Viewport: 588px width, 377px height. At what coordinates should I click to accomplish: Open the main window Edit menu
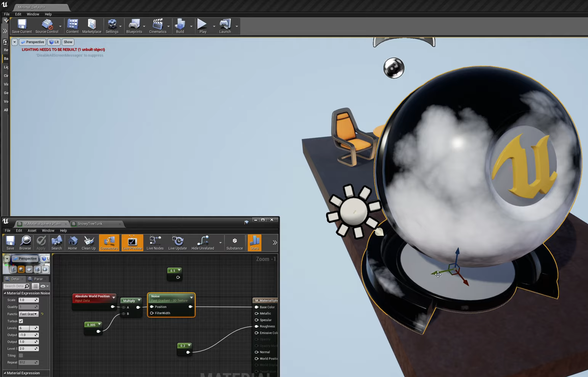click(18, 14)
